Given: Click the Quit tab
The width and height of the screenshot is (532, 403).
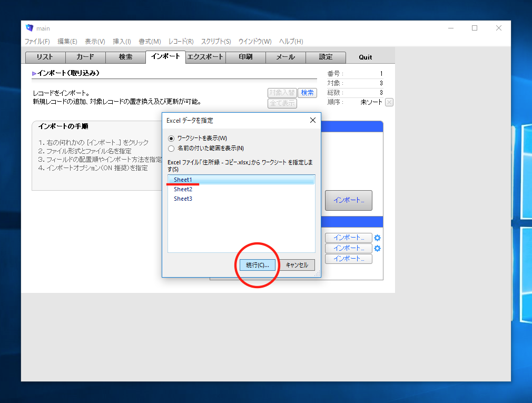Looking at the screenshot, I should (x=366, y=57).
